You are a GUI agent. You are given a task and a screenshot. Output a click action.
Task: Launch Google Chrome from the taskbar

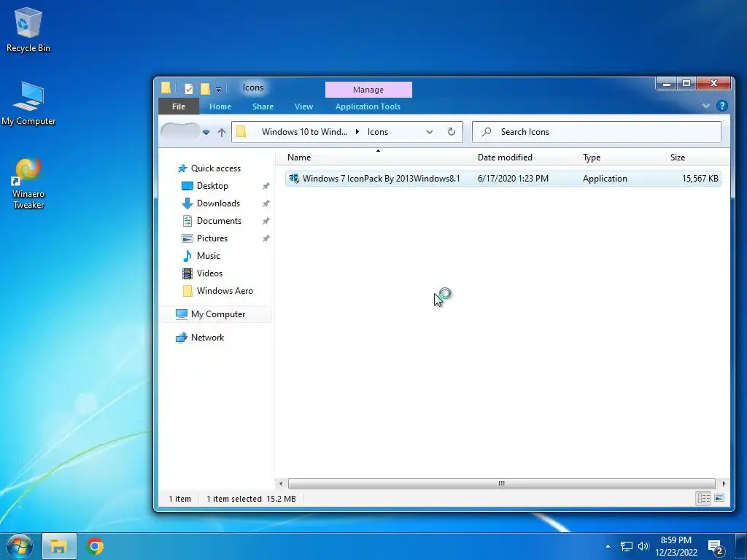95,546
